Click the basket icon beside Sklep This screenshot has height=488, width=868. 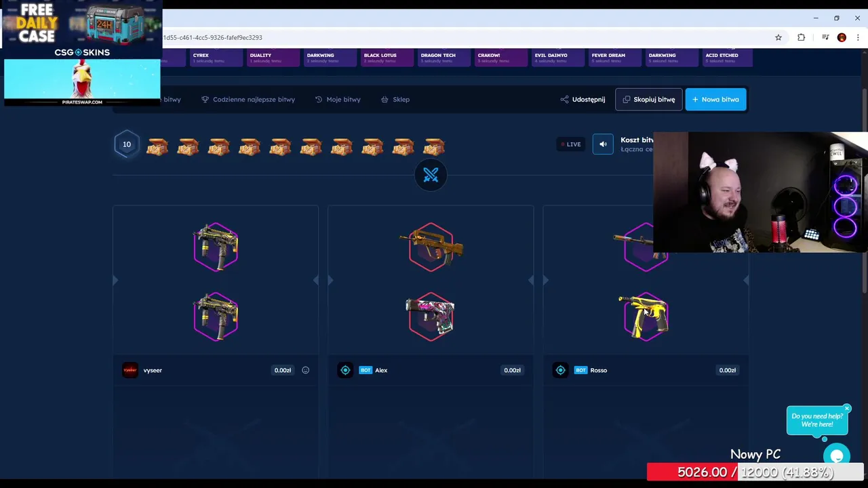(384, 100)
